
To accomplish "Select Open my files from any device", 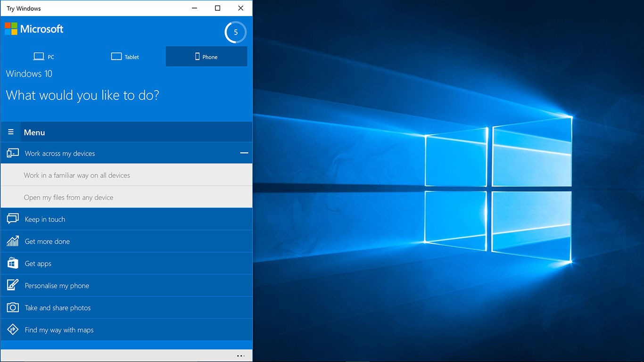I will pyautogui.click(x=69, y=197).
